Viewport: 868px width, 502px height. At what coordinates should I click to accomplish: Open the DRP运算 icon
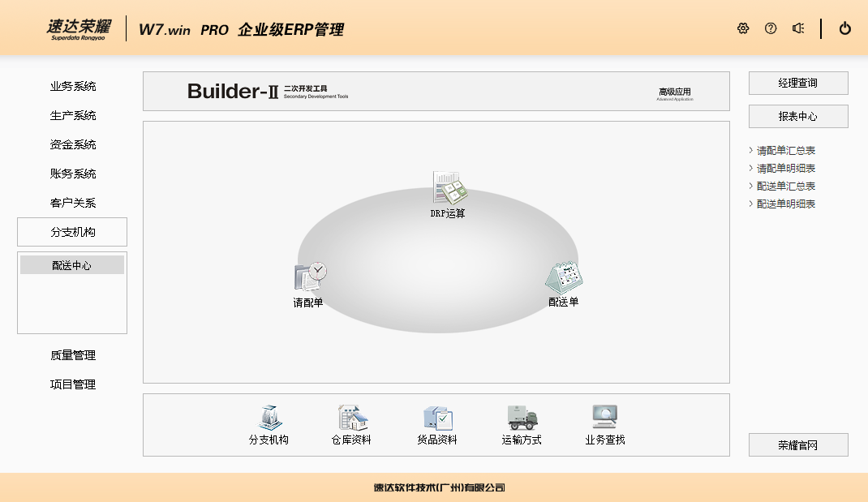click(449, 188)
